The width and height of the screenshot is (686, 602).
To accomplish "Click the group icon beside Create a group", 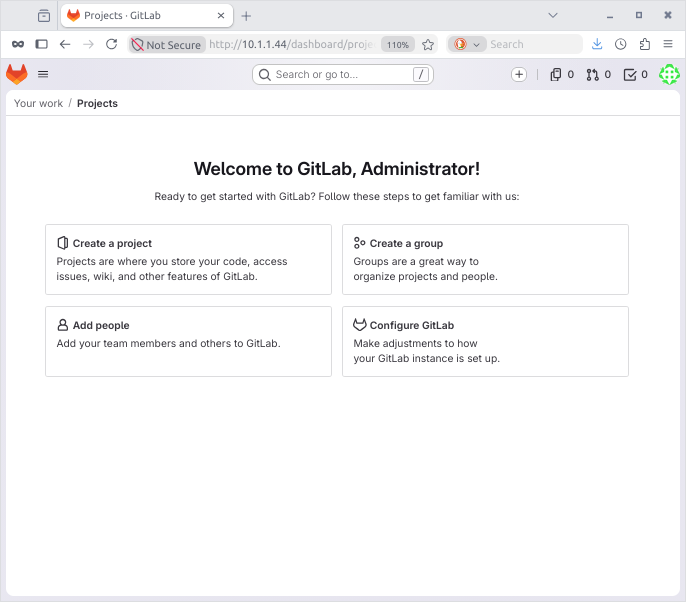I will 360,243.
